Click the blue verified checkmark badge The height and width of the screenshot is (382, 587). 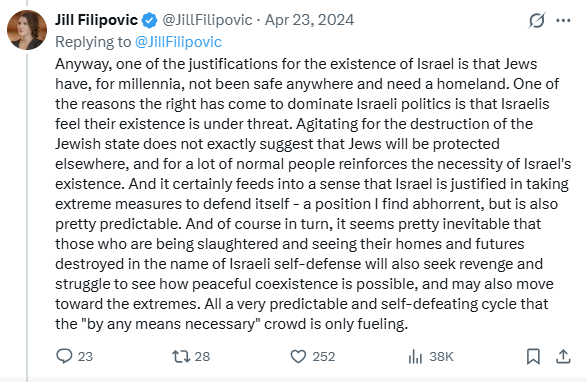[x=150, y=20]
